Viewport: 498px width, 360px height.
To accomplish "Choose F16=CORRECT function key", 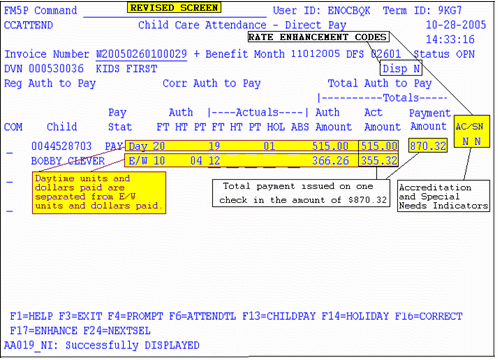I will pyautogui.click(x=429, y=316).
